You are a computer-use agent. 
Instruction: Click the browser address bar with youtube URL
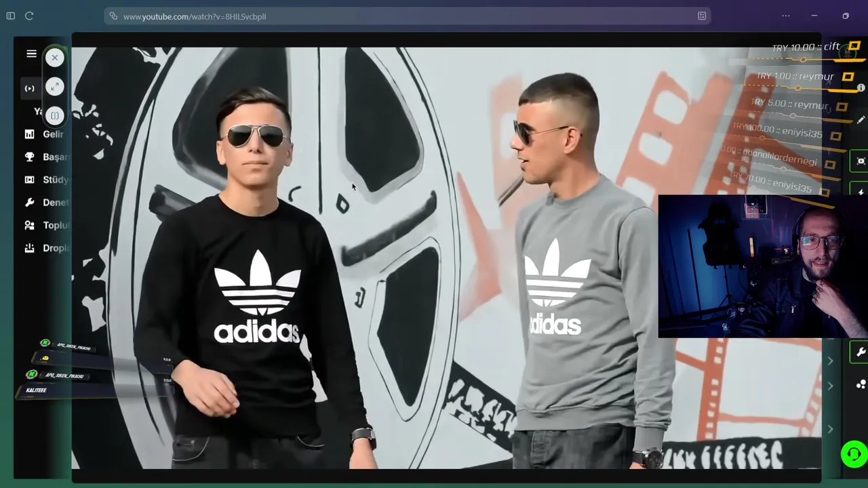pyautogui.click(x=407, y=16)
